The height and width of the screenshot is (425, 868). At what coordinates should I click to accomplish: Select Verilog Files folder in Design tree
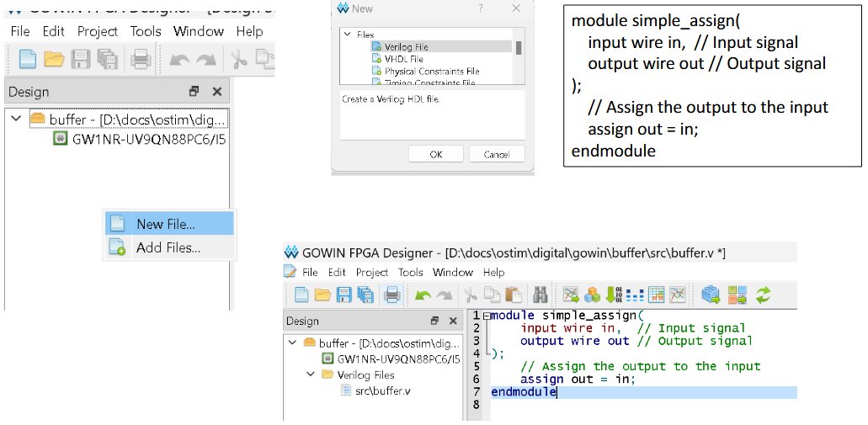click(365, 375)
